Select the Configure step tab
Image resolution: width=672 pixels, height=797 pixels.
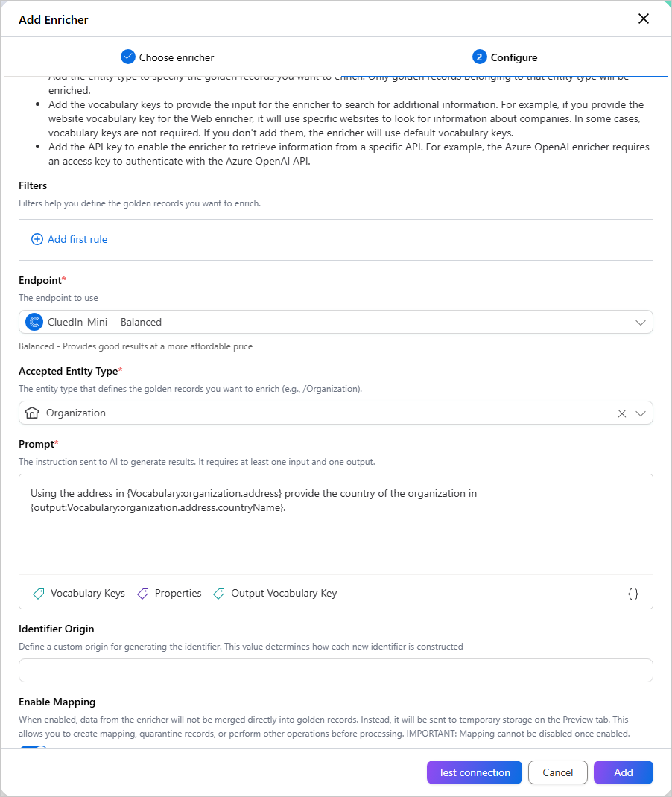(x=505, y=57)
